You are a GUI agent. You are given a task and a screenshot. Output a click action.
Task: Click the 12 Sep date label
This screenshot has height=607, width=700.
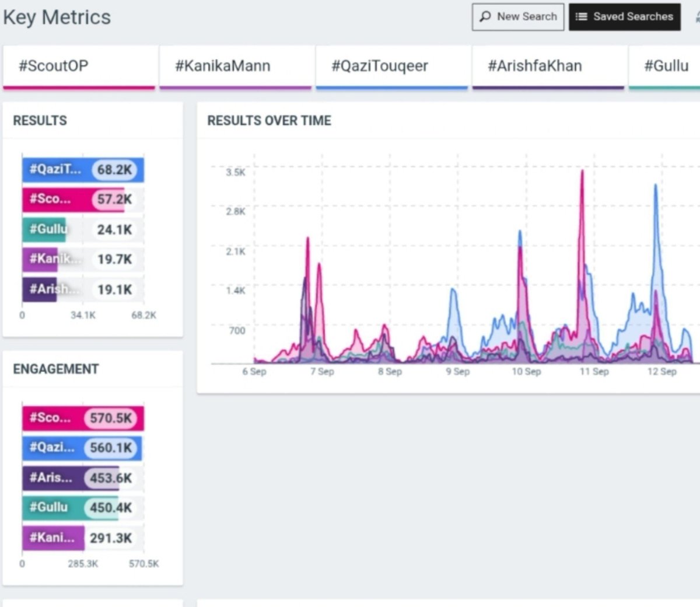click(662, 372)
